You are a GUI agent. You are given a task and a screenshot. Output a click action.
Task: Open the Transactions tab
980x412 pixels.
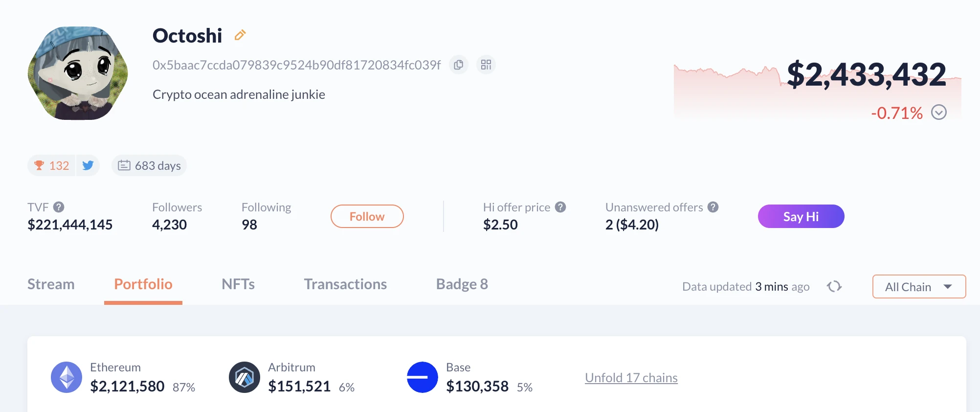tap(345, 284)
